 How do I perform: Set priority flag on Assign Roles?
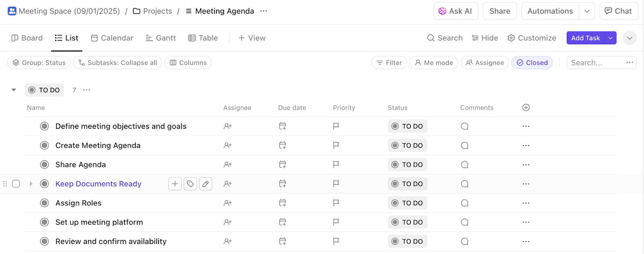[x=336, y=203]
